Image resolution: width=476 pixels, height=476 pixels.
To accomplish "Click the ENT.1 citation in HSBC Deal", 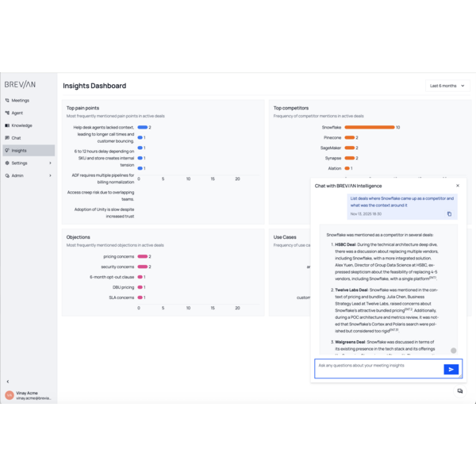I will point(432,278).
